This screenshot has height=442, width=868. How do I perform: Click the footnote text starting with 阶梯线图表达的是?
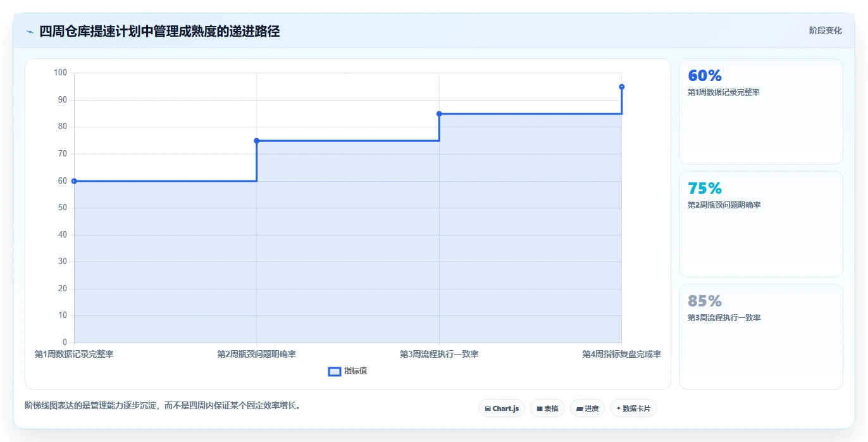tap(163, 405)
